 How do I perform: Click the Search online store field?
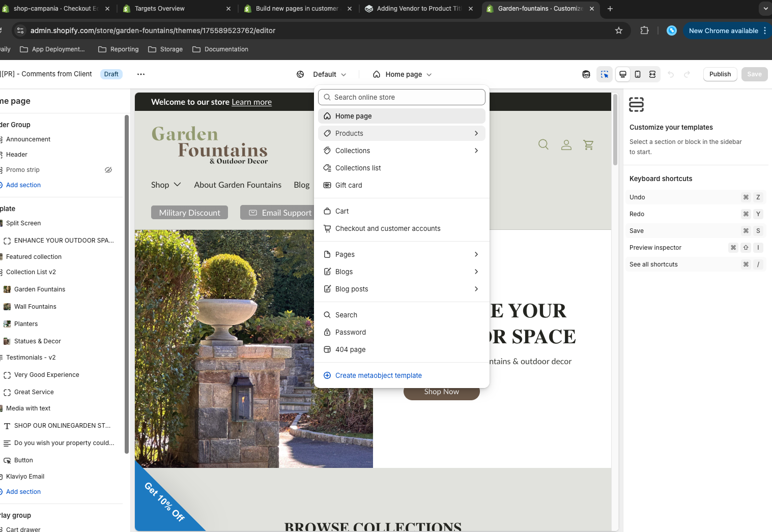pyautogui.click(x=402, y=97)
